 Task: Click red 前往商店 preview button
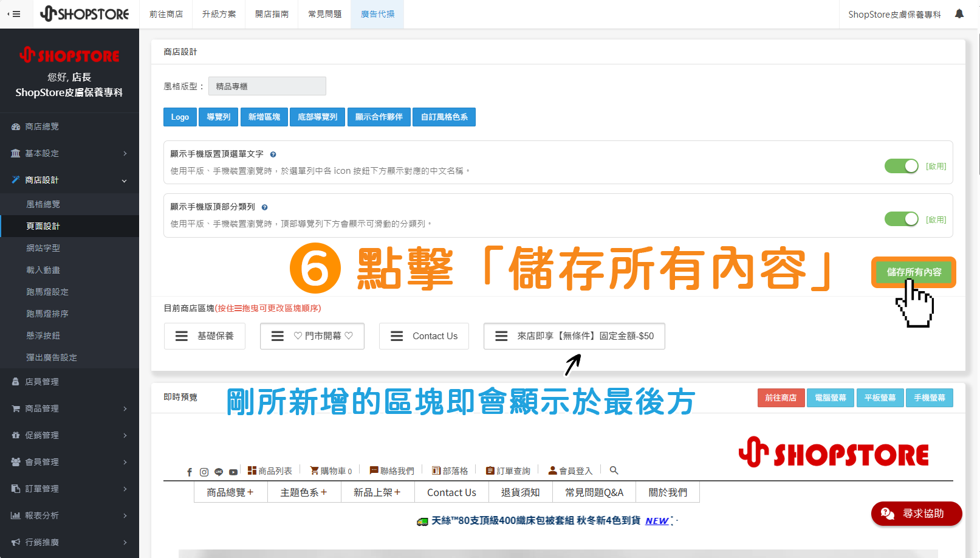(781, 398)
